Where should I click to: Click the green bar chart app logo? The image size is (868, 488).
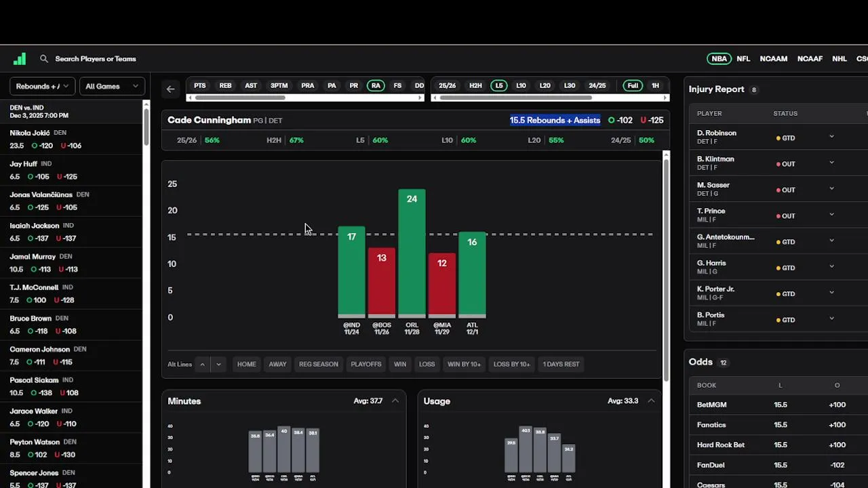(20, 59)
